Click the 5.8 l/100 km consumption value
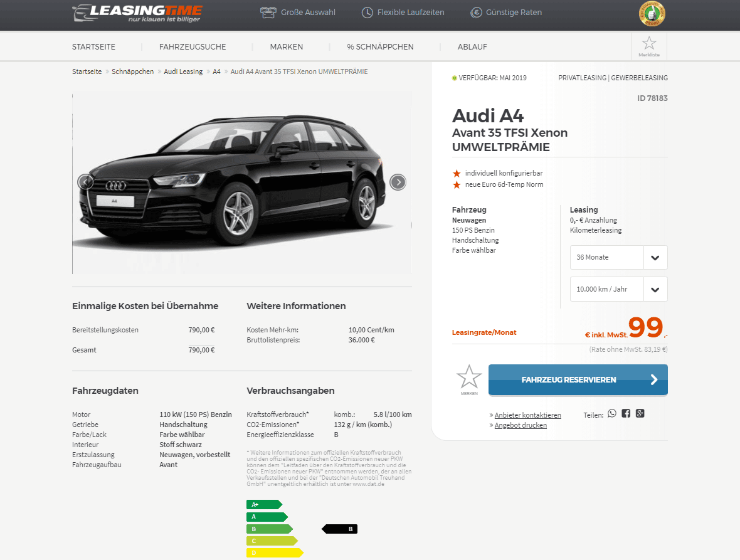This screenshot has height=560, width=740. click(x=392, y=415)
